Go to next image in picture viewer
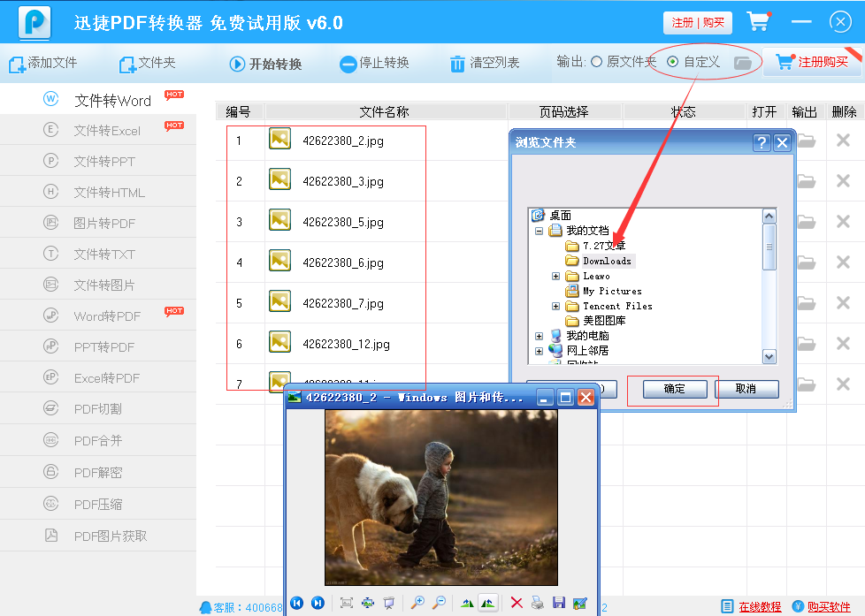Viewport: 865px width, 616px height. tap(318, 603)
